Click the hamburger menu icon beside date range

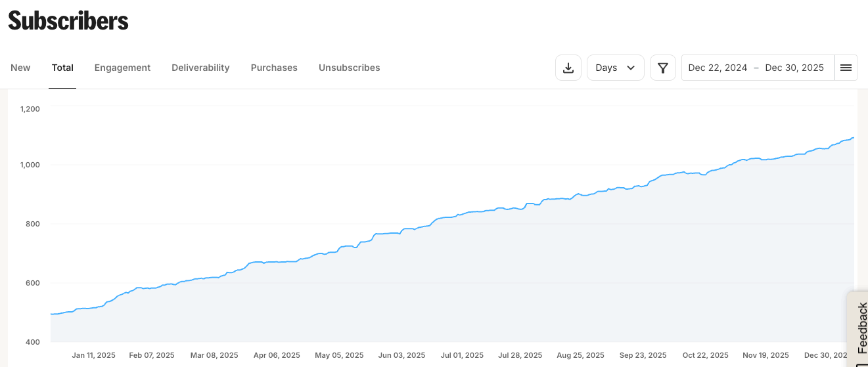[x=846, y=68]
